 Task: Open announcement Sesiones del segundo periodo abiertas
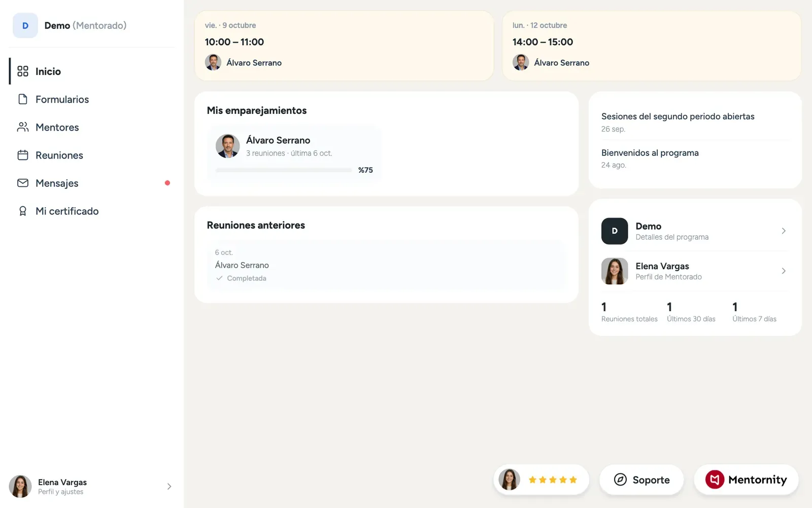point(695,122)
